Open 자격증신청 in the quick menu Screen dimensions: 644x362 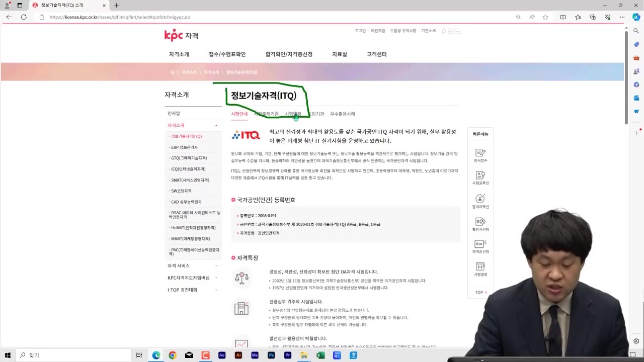479,246
